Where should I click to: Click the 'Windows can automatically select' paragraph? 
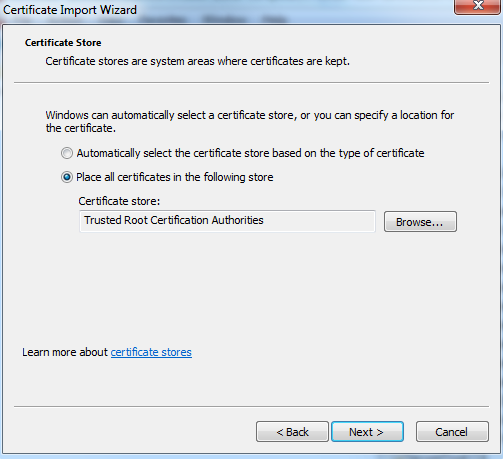250,121
